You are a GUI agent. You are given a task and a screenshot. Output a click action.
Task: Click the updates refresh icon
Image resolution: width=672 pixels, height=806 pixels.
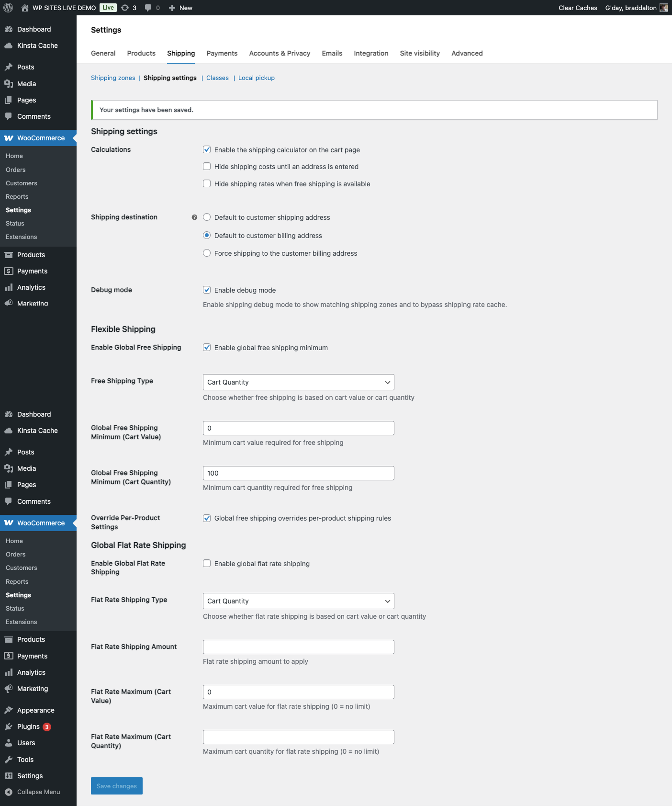point(125,8)
